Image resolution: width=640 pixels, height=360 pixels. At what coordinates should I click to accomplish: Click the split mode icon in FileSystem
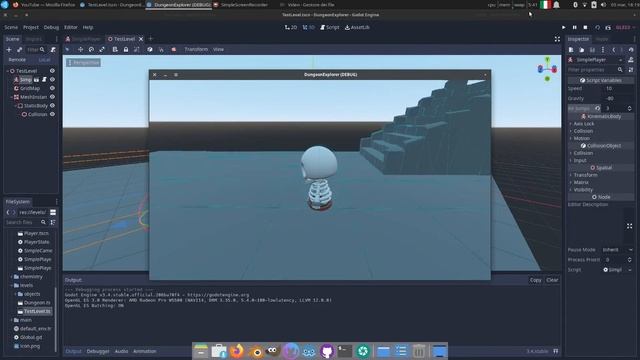click(53, 212)
